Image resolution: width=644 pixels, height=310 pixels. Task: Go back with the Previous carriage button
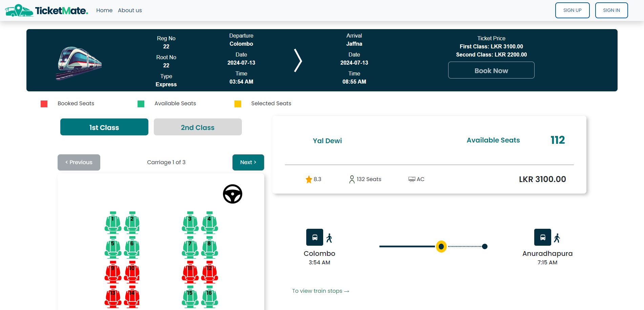[79, 162]
